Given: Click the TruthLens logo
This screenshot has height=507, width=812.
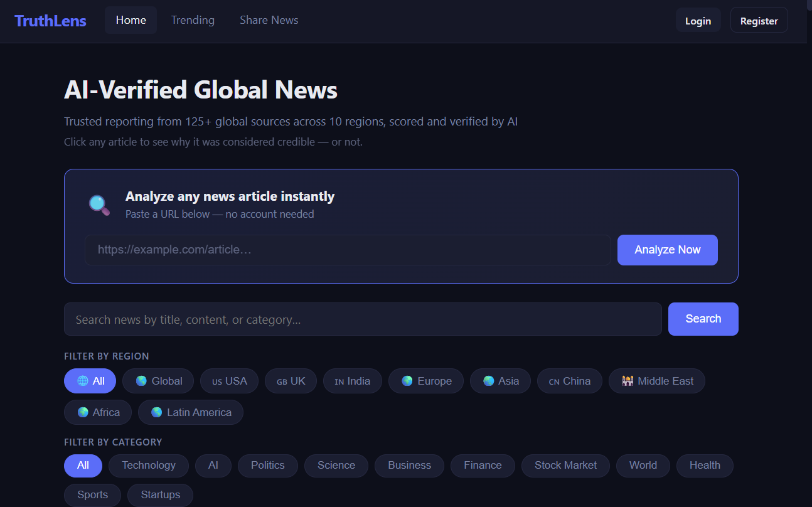Looking at the screenshot, I should [50, 21].
